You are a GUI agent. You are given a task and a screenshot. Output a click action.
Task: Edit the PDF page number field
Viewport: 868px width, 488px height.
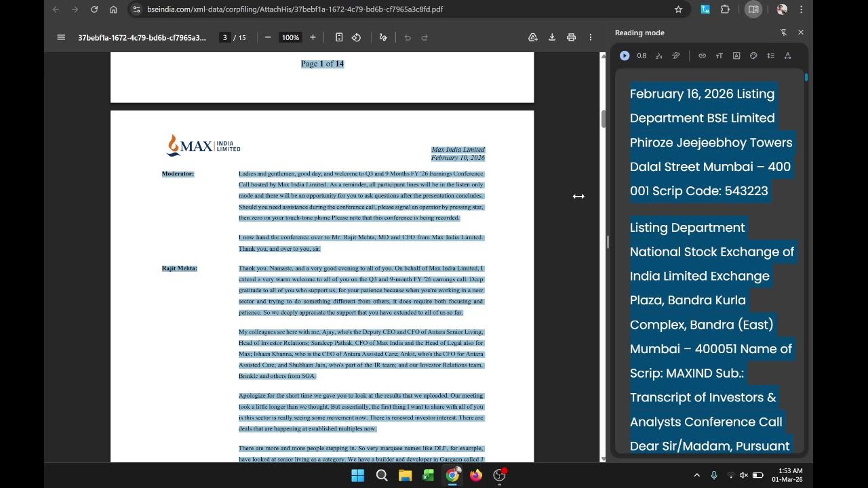click(224, 37)
